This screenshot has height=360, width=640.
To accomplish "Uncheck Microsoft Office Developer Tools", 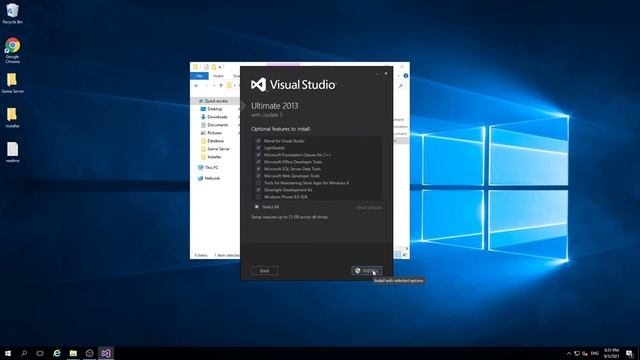I will (x=258, y=162).
